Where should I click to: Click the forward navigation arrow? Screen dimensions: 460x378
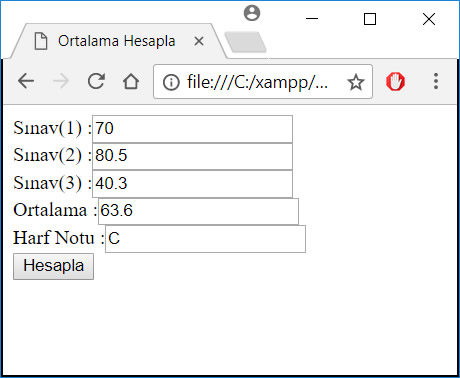(61, 81)
